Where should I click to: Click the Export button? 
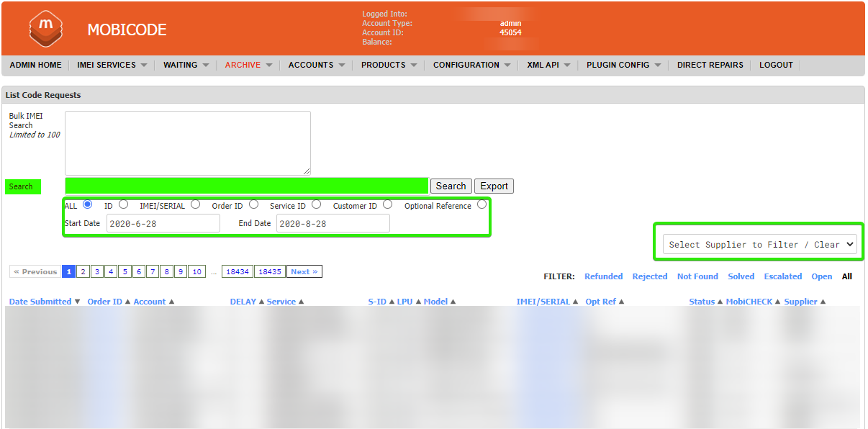pos(494,186)
